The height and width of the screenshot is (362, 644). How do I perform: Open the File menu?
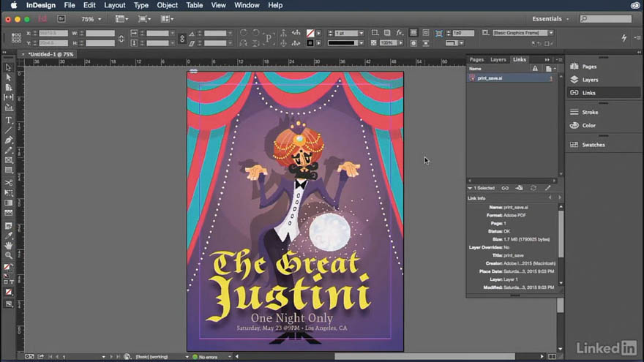tap(70, 5)
